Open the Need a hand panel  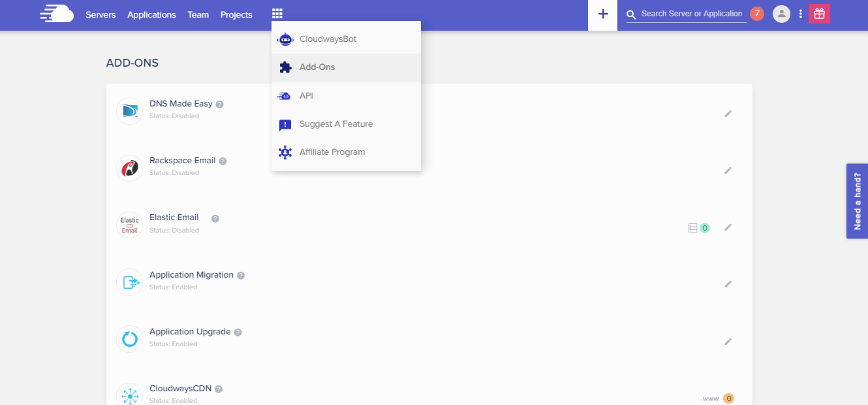(x=857, y=201)
